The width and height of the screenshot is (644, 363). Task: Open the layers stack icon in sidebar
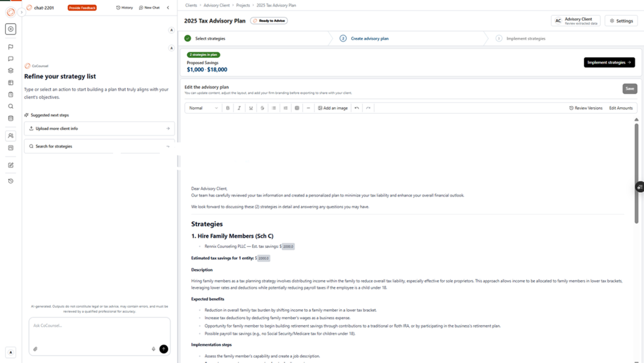pos(11,70)
